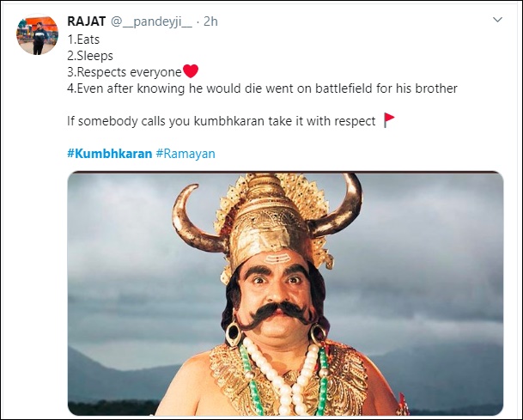523x420 pixels.
Task: Open the tweet options chevron menu
Action: click(x=497, y=19)
